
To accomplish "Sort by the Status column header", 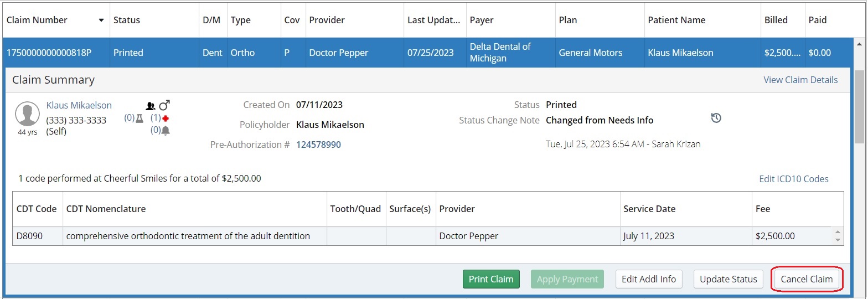I will pyautogui.click(x=127, y=20).
